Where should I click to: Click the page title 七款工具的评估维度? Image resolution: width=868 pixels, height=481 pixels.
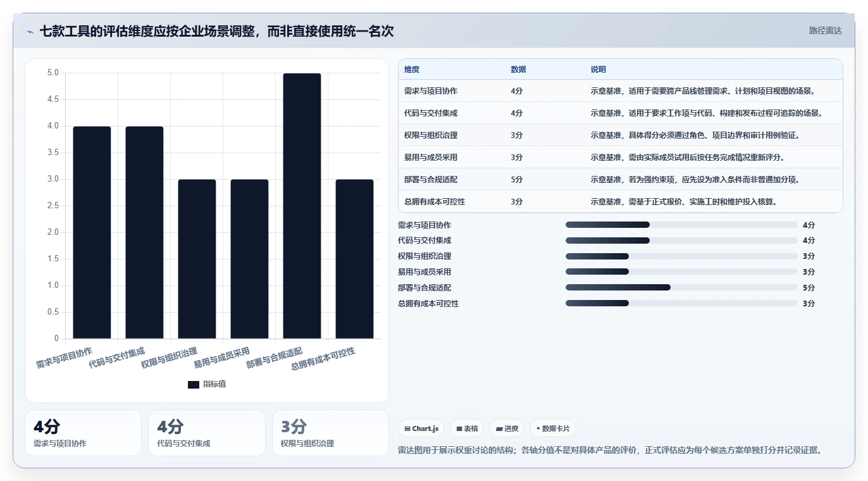coord(216,31)
